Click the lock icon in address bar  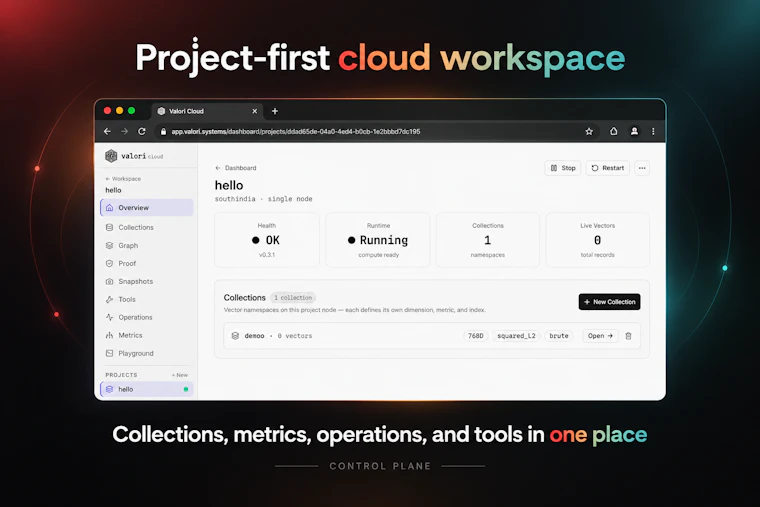coord(163,131)
